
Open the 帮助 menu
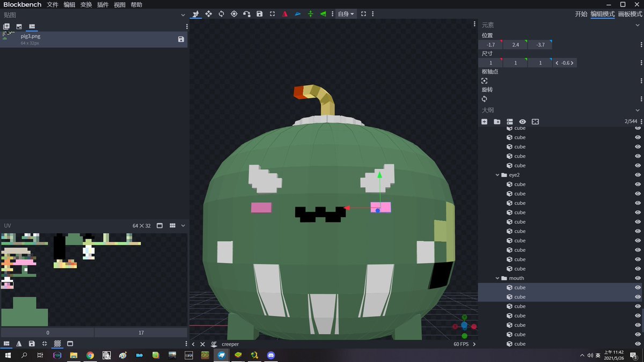click(x=136, y=4)
